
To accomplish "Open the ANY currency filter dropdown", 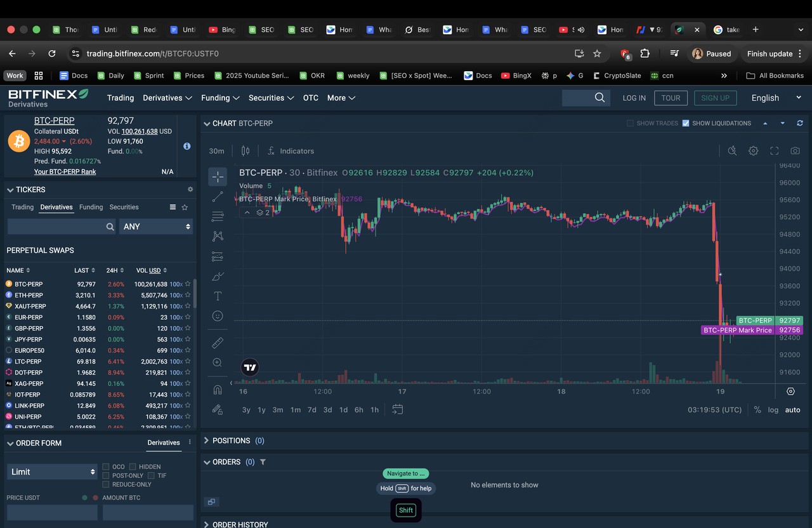I will point(156,227).
